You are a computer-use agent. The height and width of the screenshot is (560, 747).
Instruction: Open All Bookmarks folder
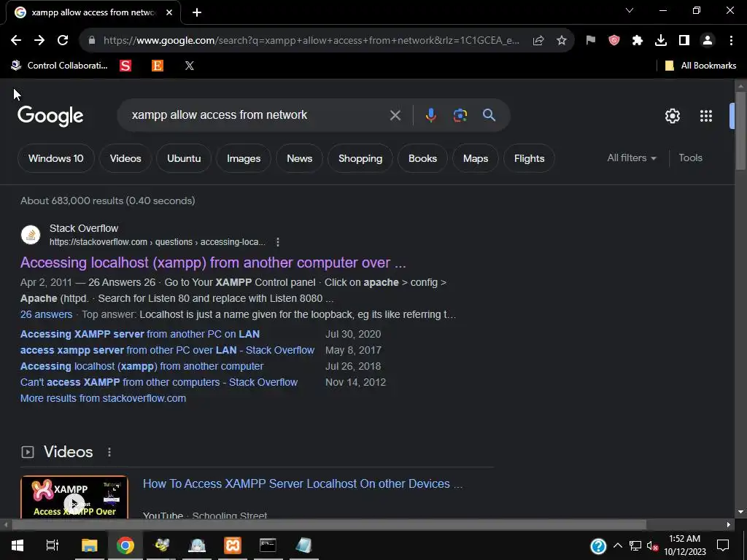[x=700, y=66]
